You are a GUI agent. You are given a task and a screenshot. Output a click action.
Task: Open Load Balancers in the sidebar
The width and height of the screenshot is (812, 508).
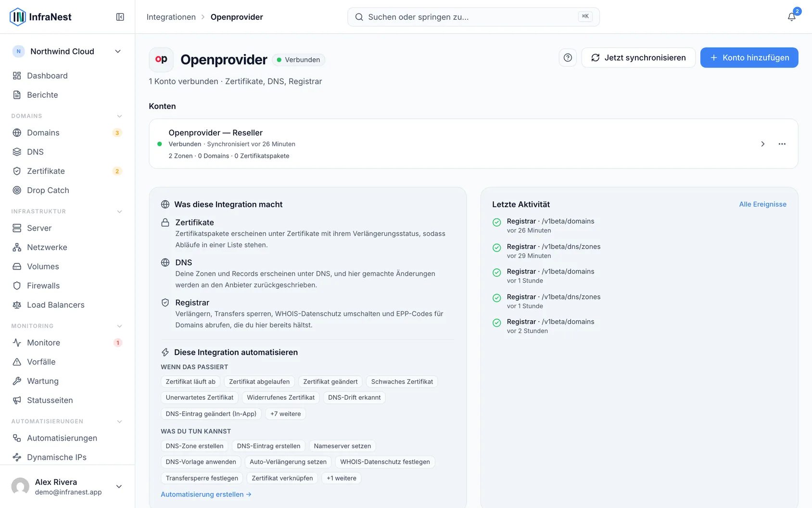67,305
